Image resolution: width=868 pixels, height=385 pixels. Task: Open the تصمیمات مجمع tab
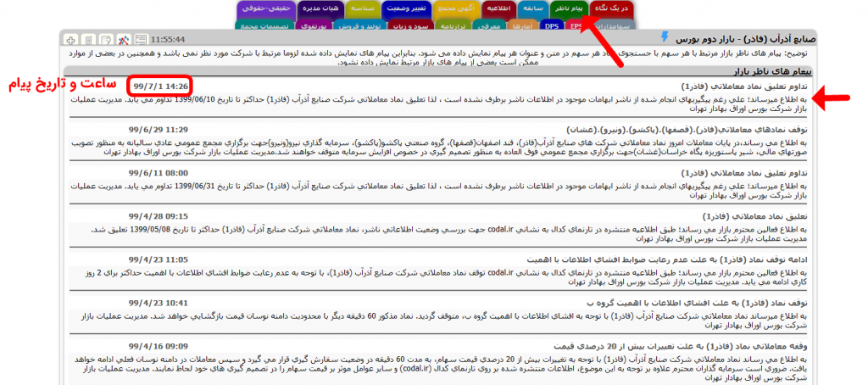coord(265,25)
